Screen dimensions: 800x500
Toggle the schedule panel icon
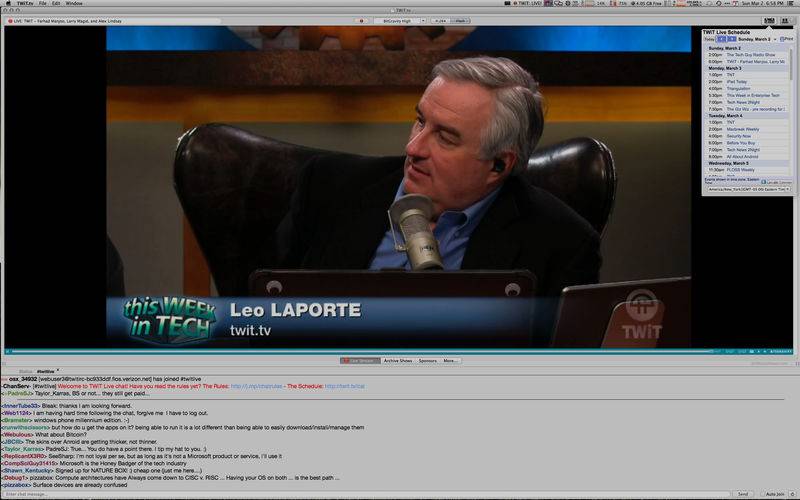pyautogui.click(x=769, y=21)
